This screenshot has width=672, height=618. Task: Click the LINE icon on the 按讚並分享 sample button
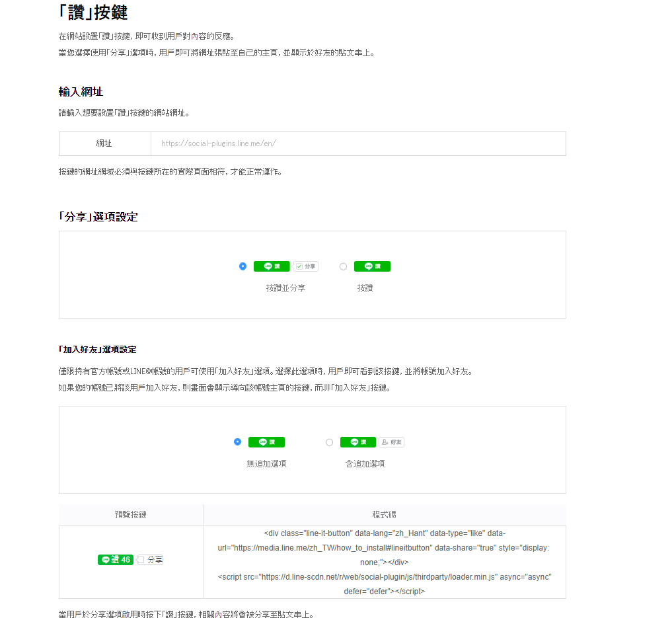click(x=268, y=266)
